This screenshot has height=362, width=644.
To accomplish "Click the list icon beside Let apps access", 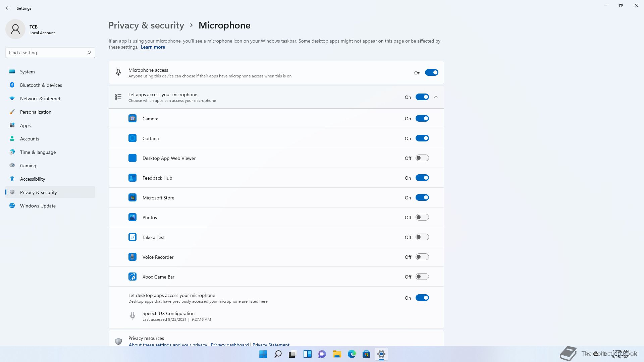I will click(x=118, y=97).
